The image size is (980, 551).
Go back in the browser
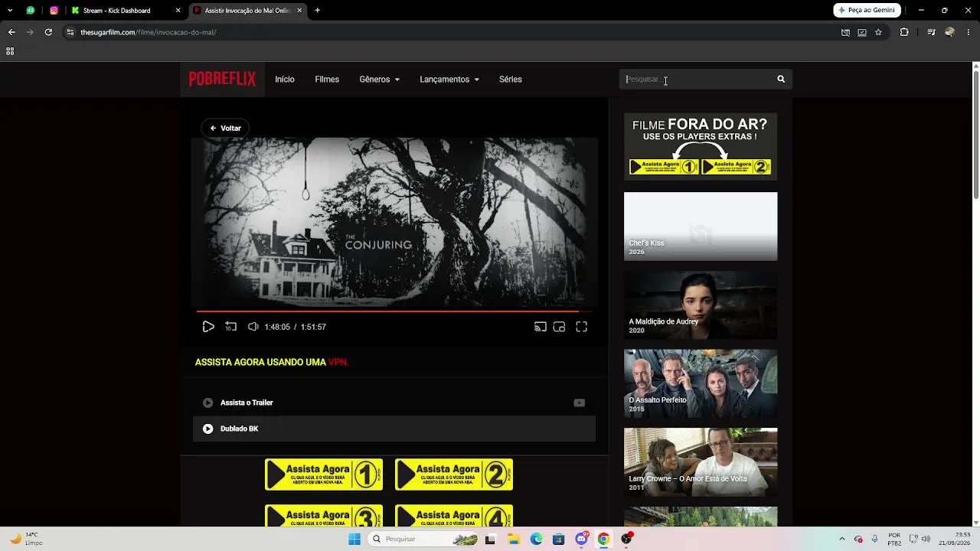[11, 32]
